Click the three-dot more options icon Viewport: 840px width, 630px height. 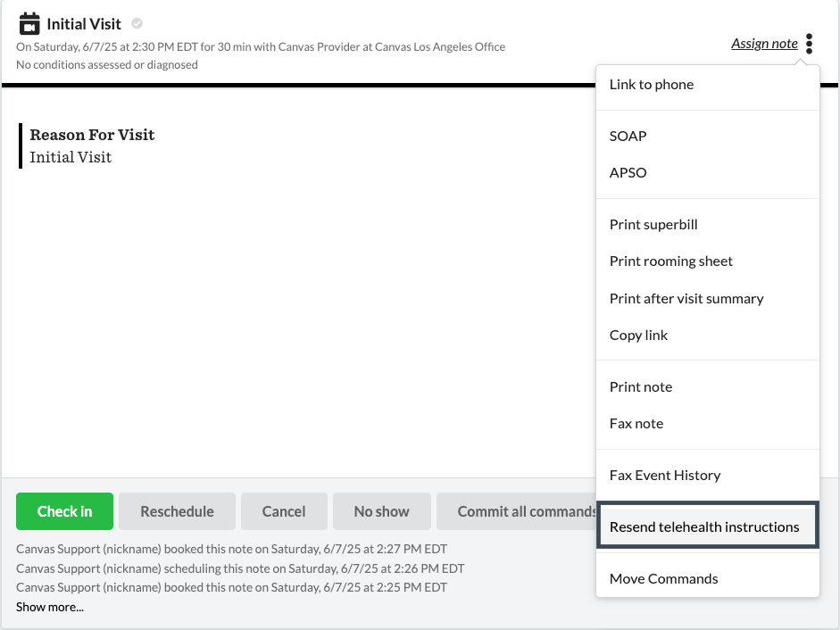[x=809, y=43]
